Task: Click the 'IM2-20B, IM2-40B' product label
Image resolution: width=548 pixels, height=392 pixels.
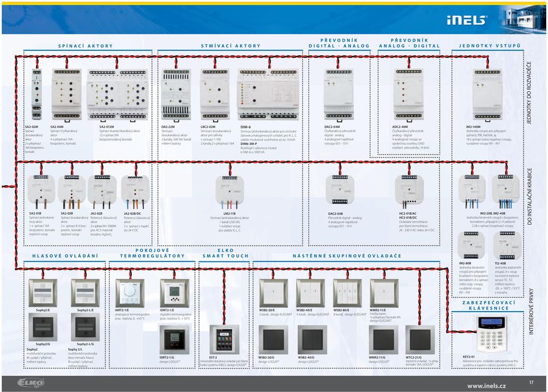Action: click(x=493, y=213)
